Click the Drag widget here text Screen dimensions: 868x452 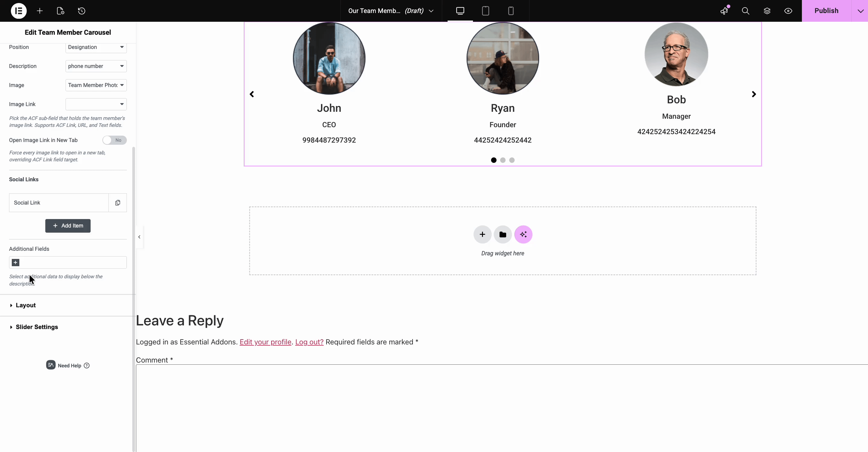coord(503,253)
